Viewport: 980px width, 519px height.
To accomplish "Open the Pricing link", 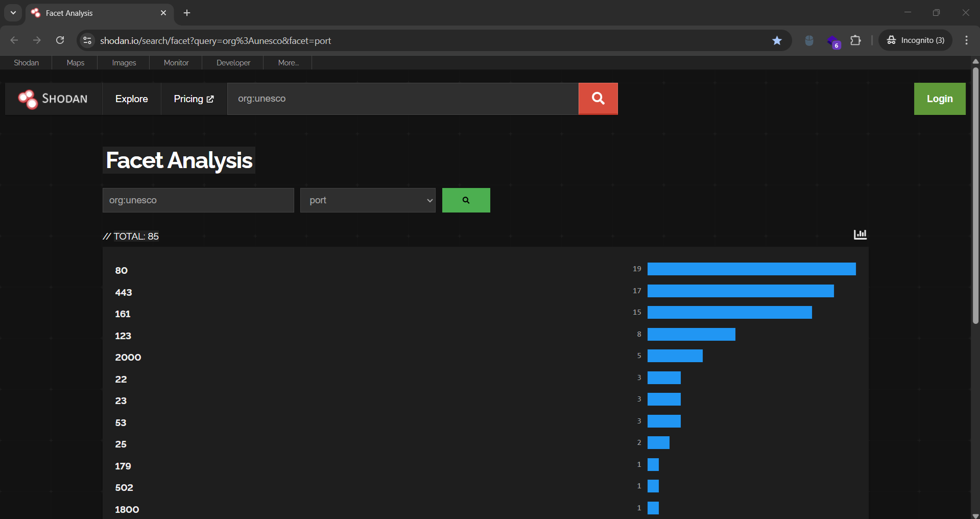I will [x=194, y=99].
